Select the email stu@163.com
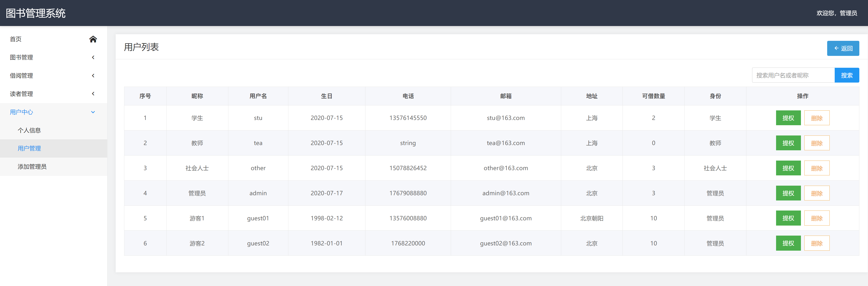 [506, 118]
